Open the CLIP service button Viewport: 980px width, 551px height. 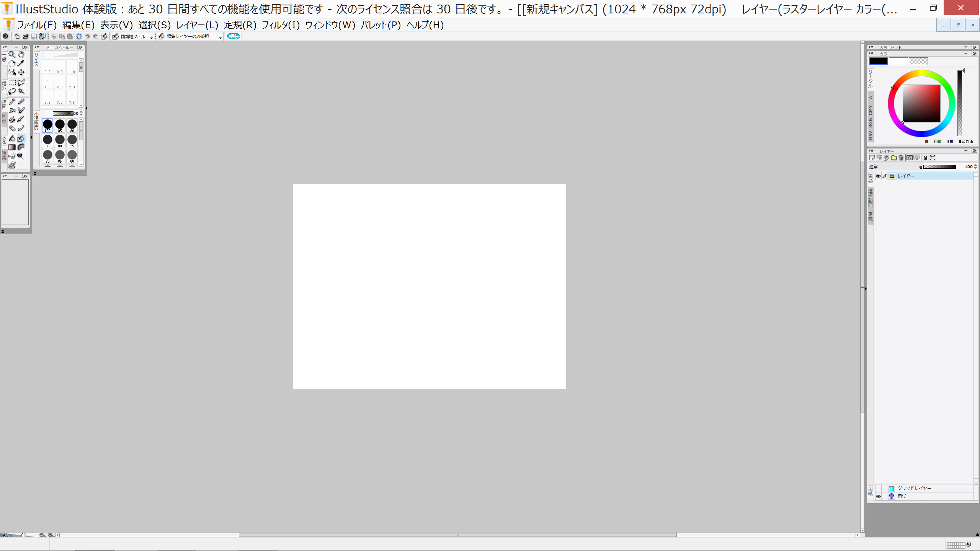coord(234,36)
